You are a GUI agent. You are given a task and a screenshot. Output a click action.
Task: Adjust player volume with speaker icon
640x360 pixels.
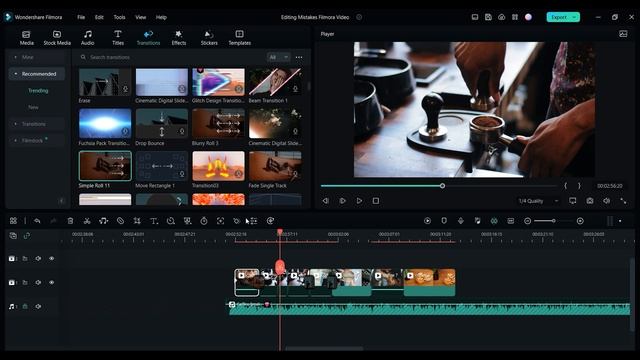[x=607, y=201]
